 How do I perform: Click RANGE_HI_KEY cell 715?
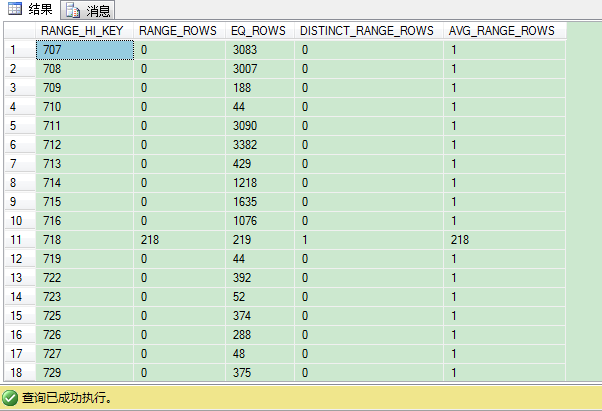(x=84, y=201)
